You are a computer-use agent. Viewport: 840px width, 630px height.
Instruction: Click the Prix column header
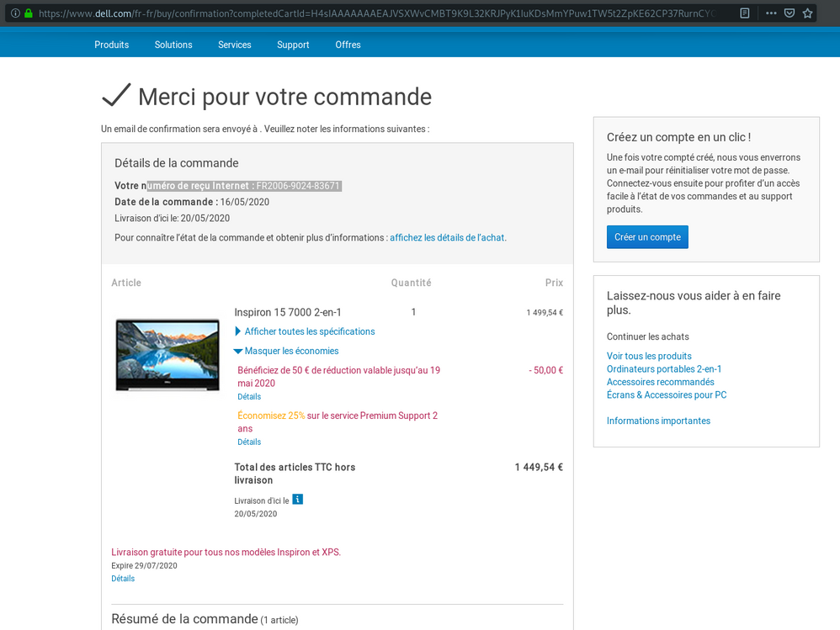coord(554,283)
